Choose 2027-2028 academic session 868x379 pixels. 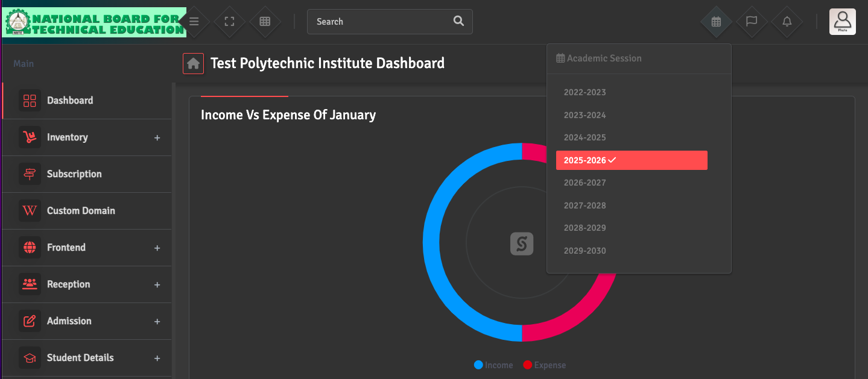(584, 205)
